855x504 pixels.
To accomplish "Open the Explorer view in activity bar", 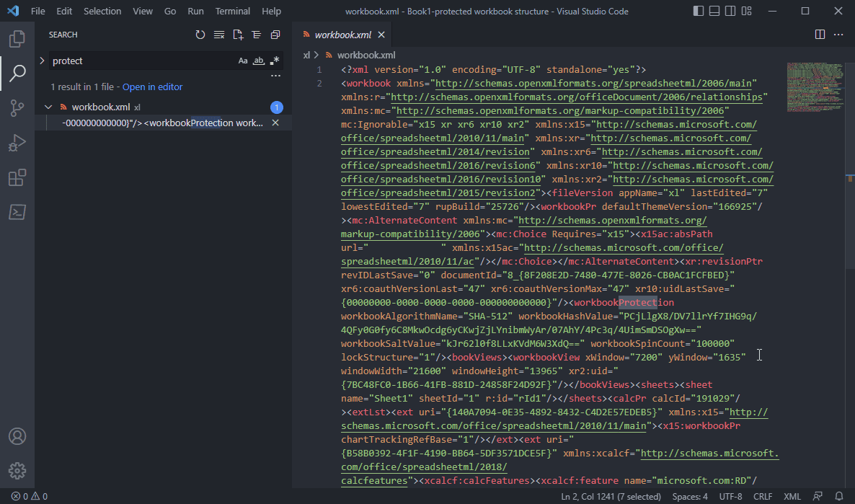I will coord(17,39).
